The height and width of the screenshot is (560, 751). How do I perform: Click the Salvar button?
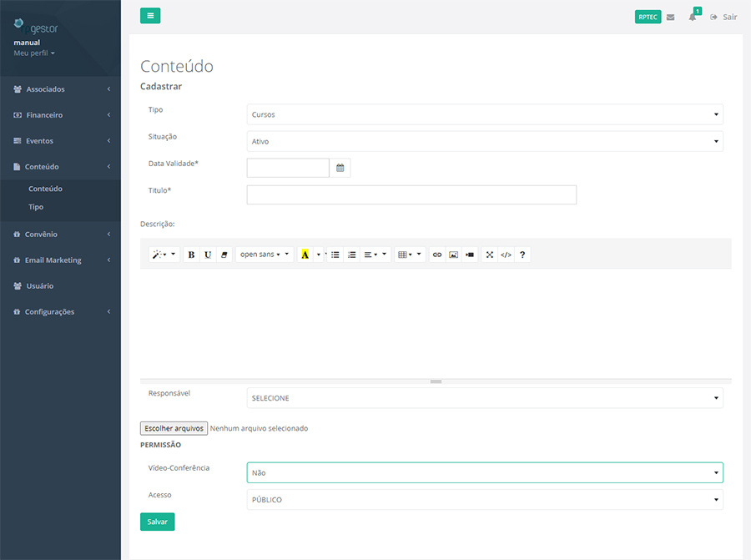(157, 522)
